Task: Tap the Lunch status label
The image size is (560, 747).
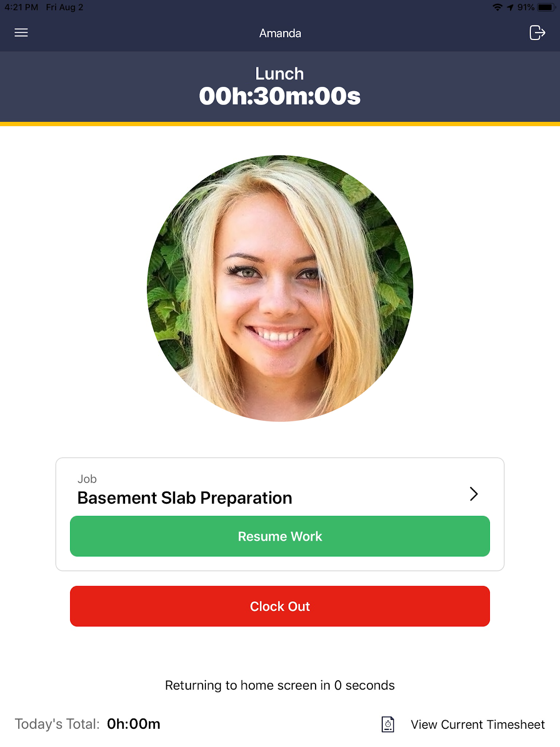Action: 280,73
